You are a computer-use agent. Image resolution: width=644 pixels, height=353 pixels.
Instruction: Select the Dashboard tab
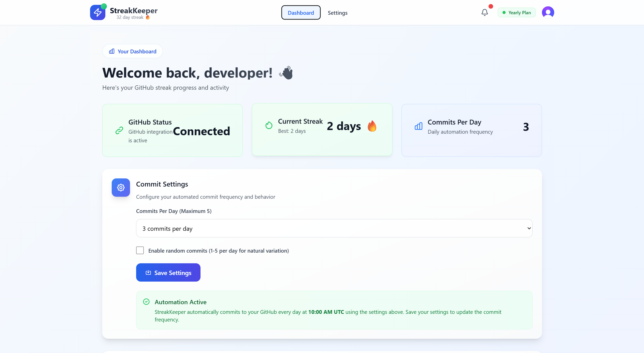[x=301, y=12]
